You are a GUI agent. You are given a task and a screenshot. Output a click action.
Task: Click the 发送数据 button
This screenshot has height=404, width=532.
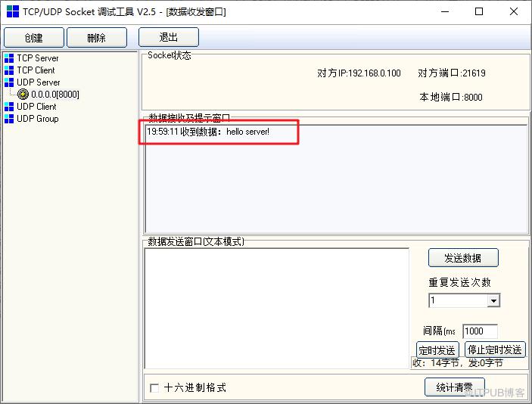click(x=463, y=258)
